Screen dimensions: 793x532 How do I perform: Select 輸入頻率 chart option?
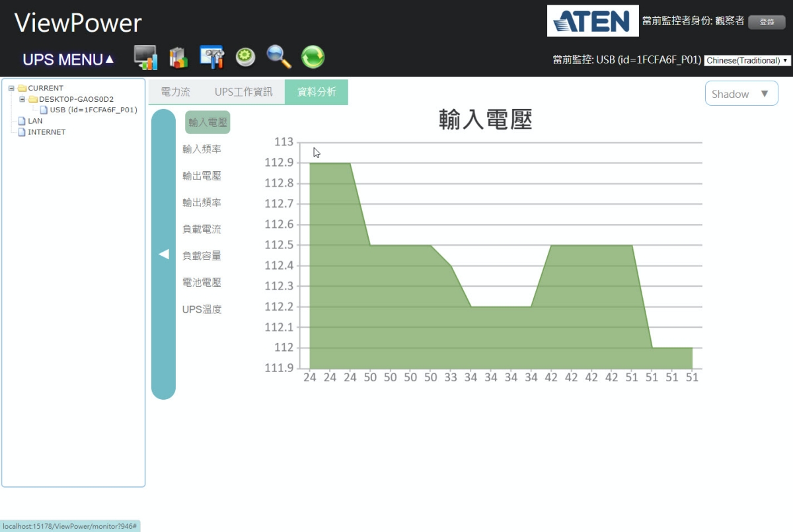tap(202, 149)
